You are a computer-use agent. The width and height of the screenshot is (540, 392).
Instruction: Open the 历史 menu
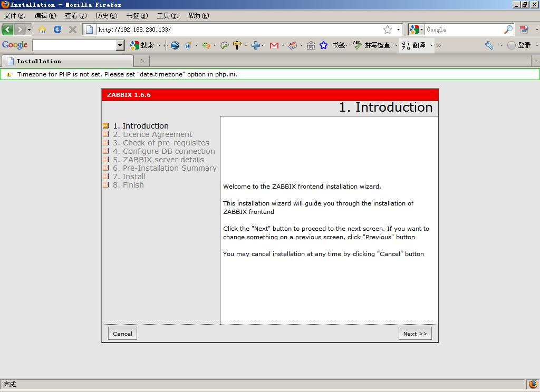click(x=107, y=15)
